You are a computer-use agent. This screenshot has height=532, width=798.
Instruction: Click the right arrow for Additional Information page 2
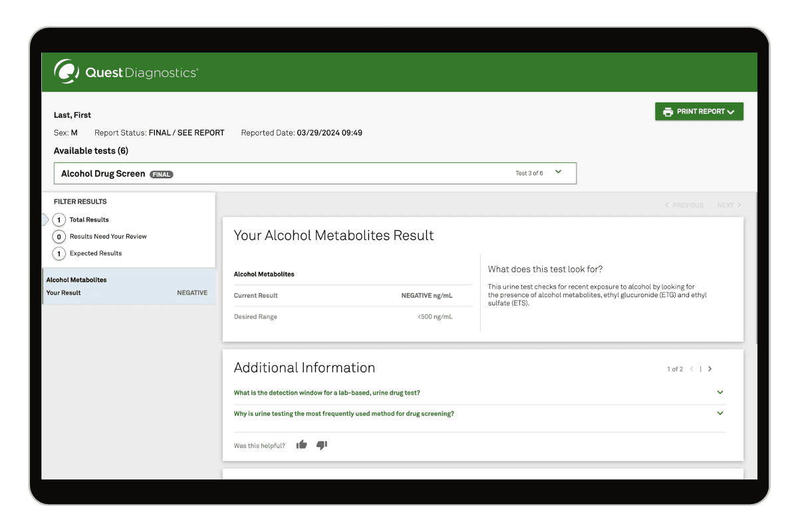click(710, 368)
